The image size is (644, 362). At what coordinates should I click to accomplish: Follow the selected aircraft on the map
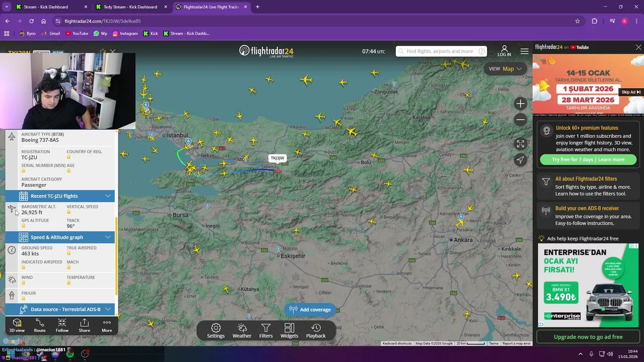[62, 325]
